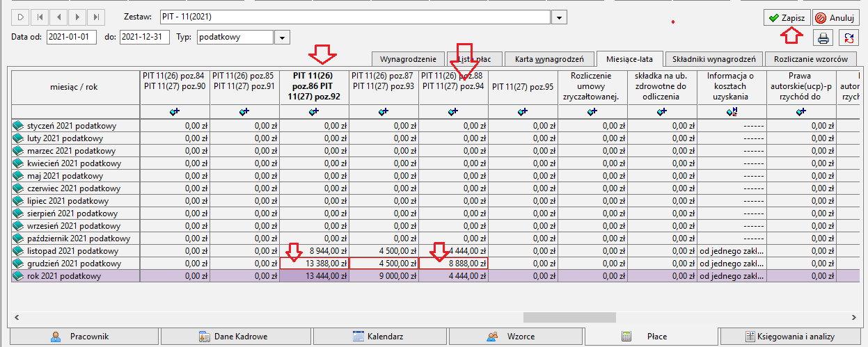The width and height of the screenshot is (868, 347).
Task: Save changes with the Zapisz button
Action: click(x=787, y=17)
